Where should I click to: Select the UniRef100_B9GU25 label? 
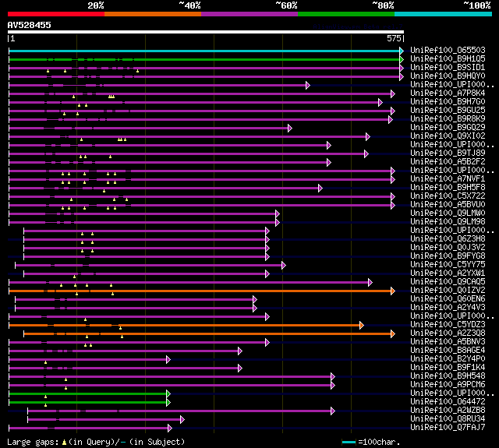click(448, 111)
